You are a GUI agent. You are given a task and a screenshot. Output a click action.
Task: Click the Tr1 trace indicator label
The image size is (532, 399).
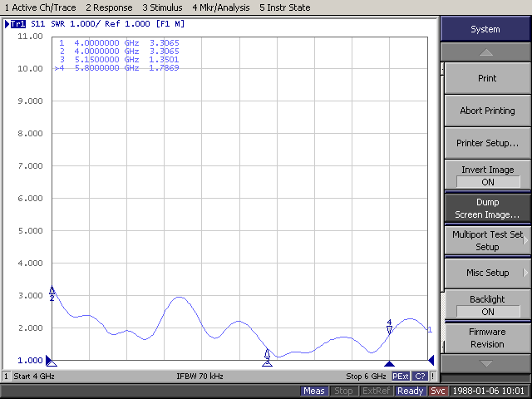coord(16,24)
